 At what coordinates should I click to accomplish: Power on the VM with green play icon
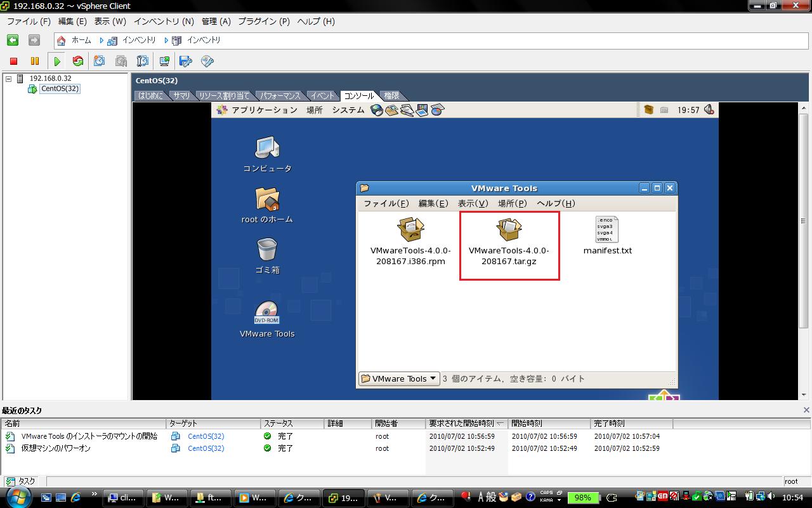(x=57, y=61)
